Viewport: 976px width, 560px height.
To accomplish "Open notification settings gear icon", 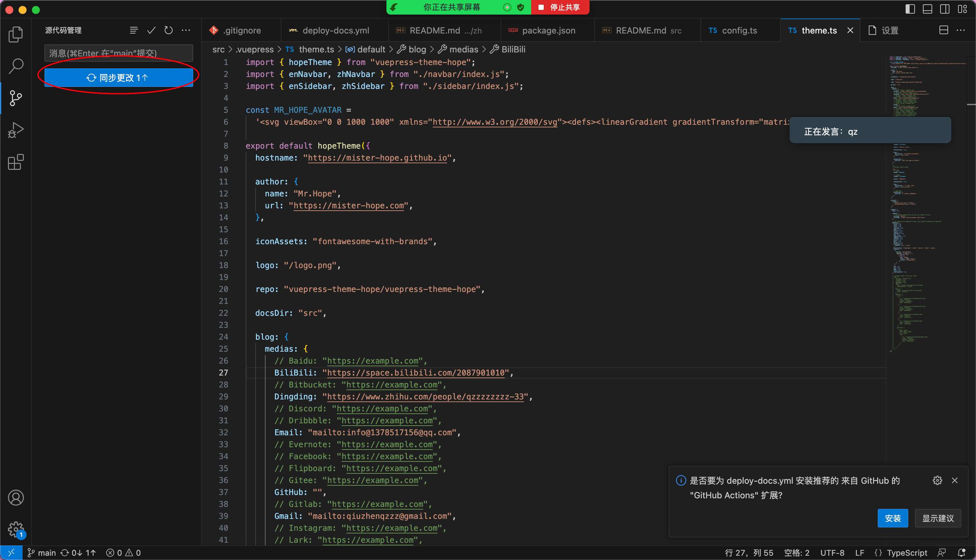I will tap(937, 480).
